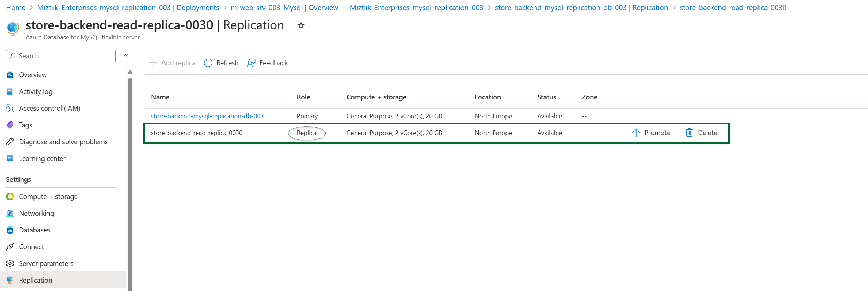Click the Feedback person icon
This screenshot has width=868, height=291.
tap(251, 63)
